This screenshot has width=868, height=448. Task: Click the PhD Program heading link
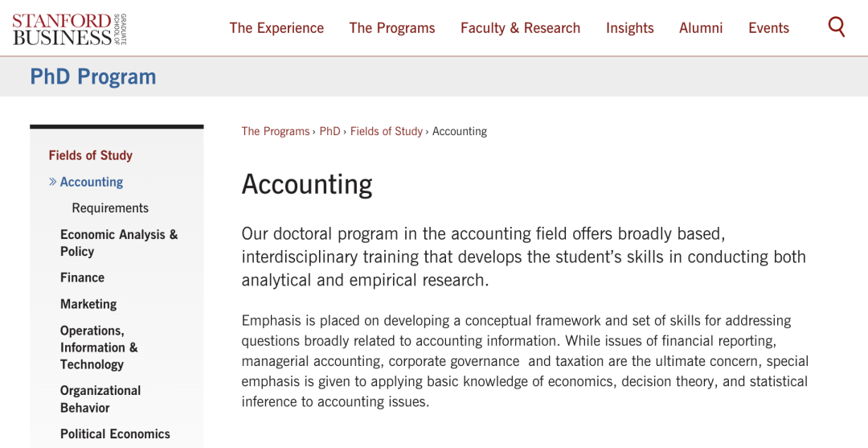(93, 76)
